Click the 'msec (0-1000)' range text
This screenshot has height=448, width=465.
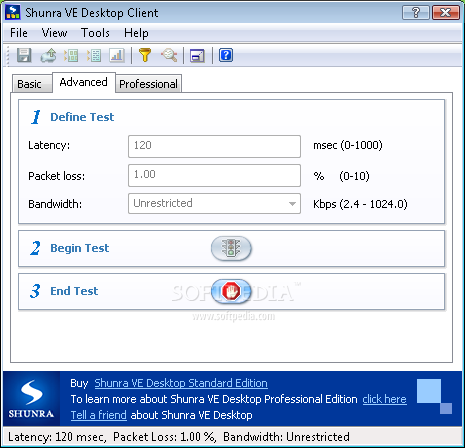[348, 145]
